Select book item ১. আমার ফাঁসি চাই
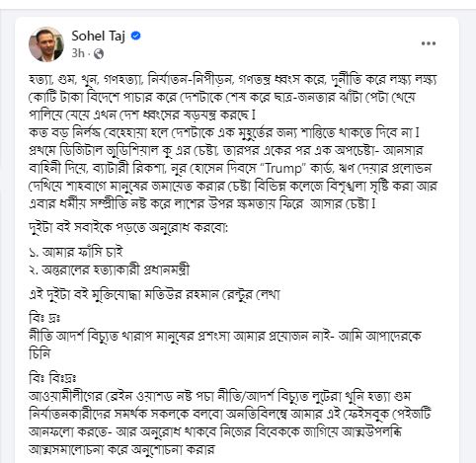This screenshot has width=476, height=463. [76, 253]
